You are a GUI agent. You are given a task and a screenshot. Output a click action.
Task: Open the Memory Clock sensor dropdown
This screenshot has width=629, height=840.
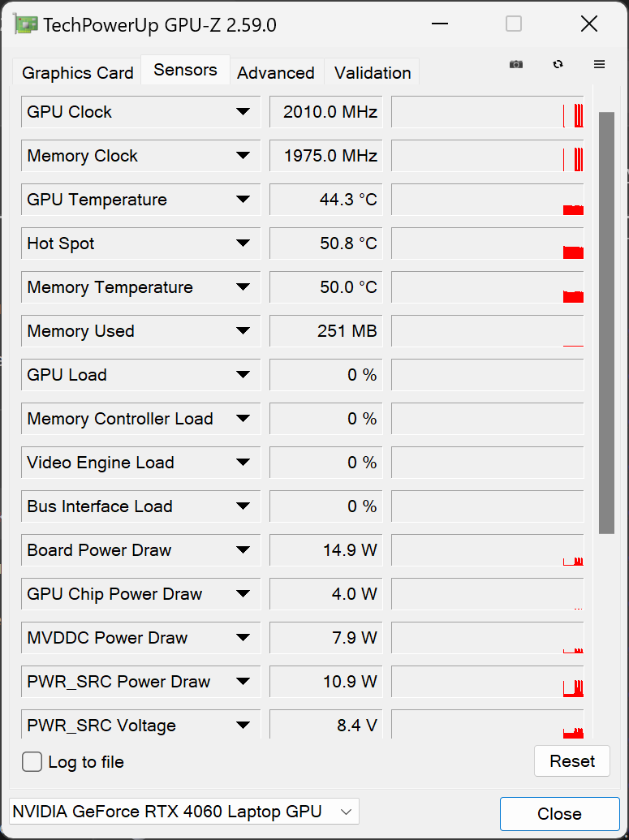click(243, 155)
